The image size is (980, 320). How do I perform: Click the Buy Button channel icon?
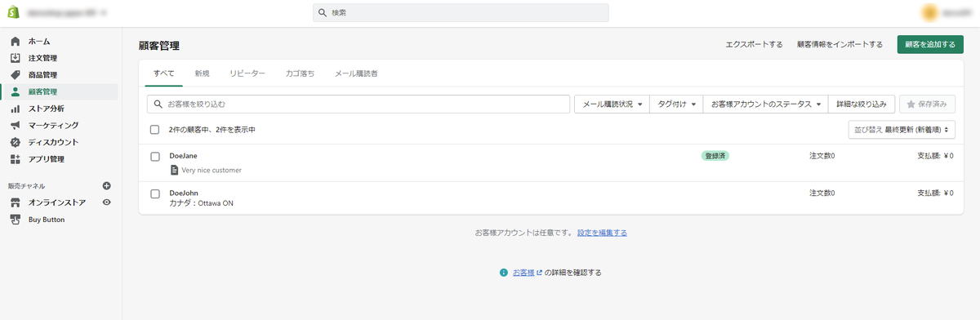pos(15,220)
